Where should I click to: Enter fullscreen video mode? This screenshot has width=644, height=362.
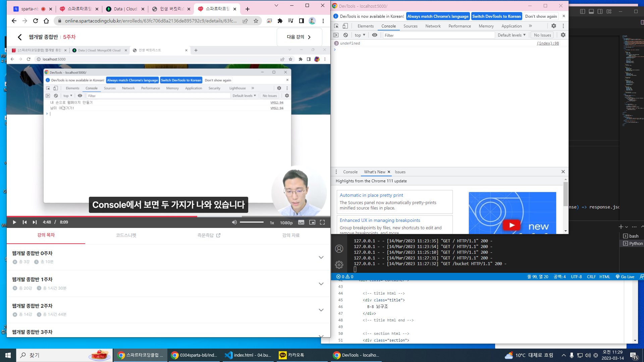click(x=322, y=222)
